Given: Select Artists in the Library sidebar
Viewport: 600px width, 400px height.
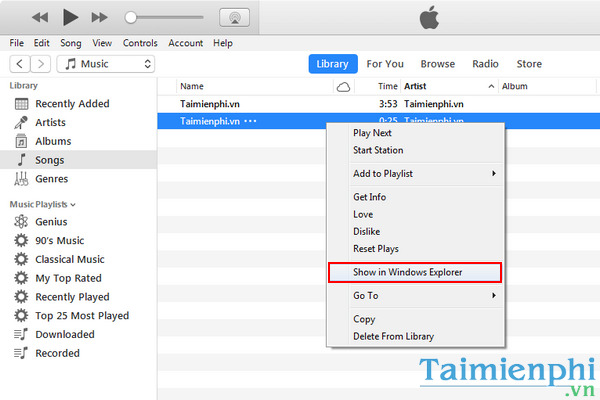Looking at the screenshot, I should [x=78, y=122].
